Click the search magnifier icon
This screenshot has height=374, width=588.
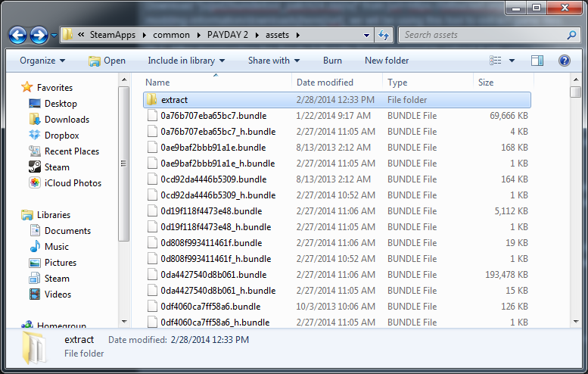(571, 36)
